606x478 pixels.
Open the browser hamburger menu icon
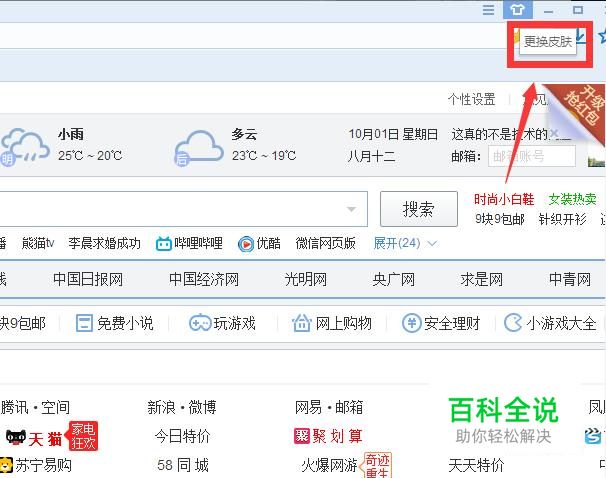(489, 10)
